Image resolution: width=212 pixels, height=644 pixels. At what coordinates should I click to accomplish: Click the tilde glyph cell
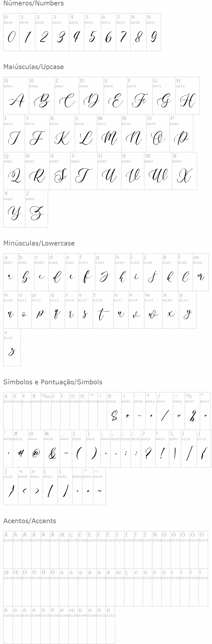pos(99,486)
